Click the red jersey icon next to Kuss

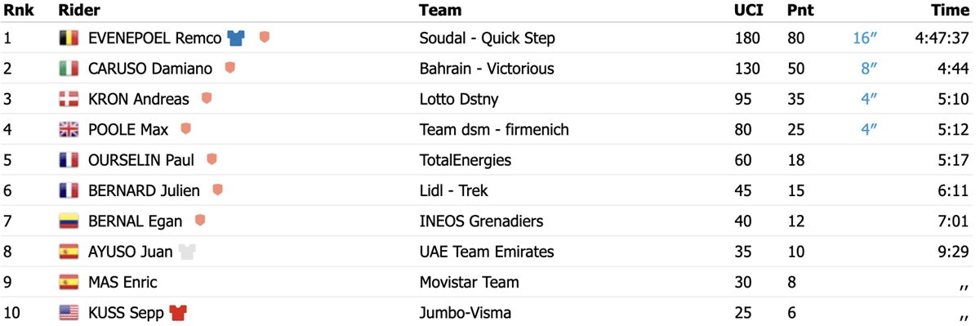pos(178,313)
